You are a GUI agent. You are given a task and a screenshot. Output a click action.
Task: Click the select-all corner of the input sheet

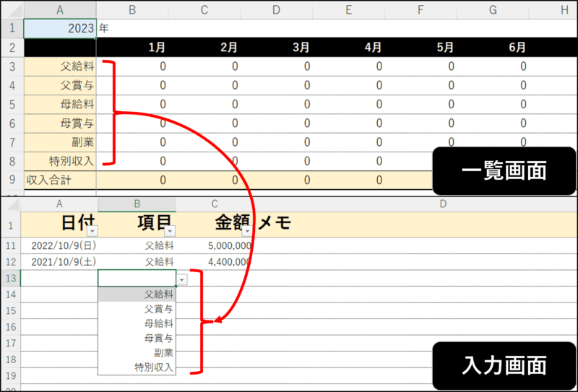point(10,205)
